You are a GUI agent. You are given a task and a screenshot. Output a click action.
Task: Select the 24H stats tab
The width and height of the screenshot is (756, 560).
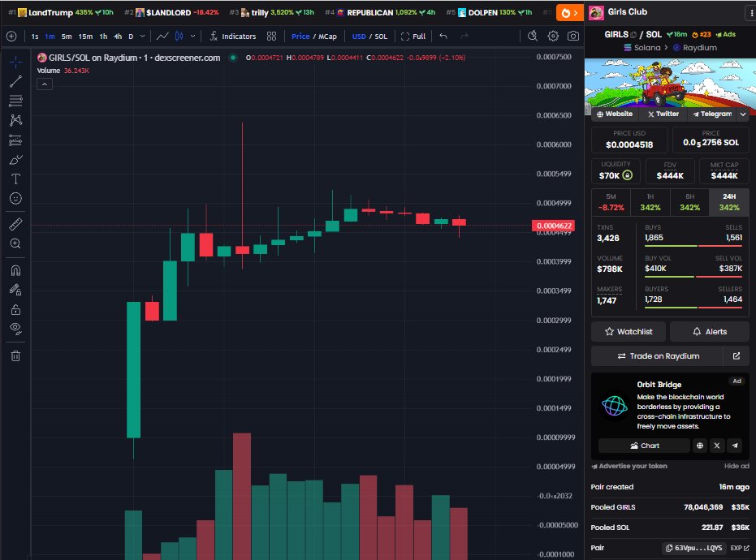coord(729,202)
